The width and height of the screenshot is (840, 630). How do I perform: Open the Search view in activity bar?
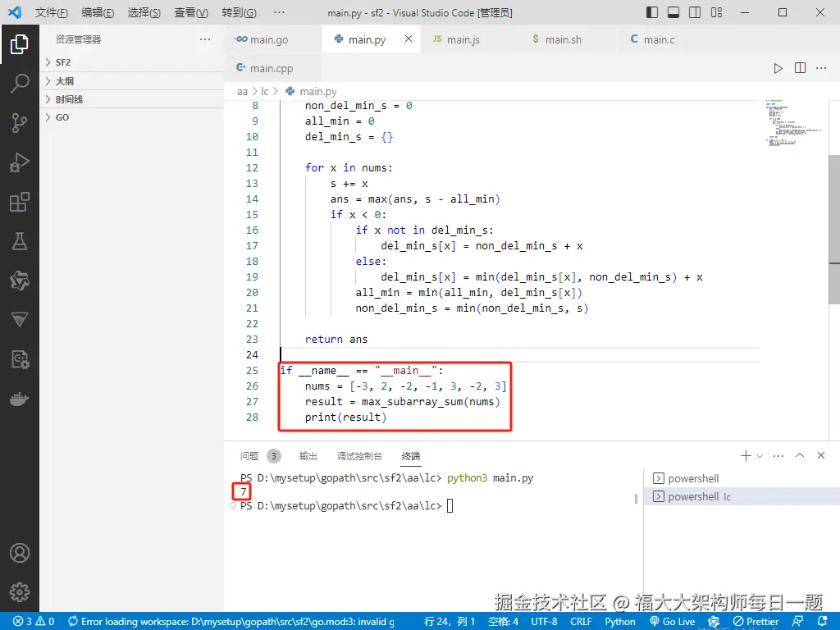click(x=20, y=84)
